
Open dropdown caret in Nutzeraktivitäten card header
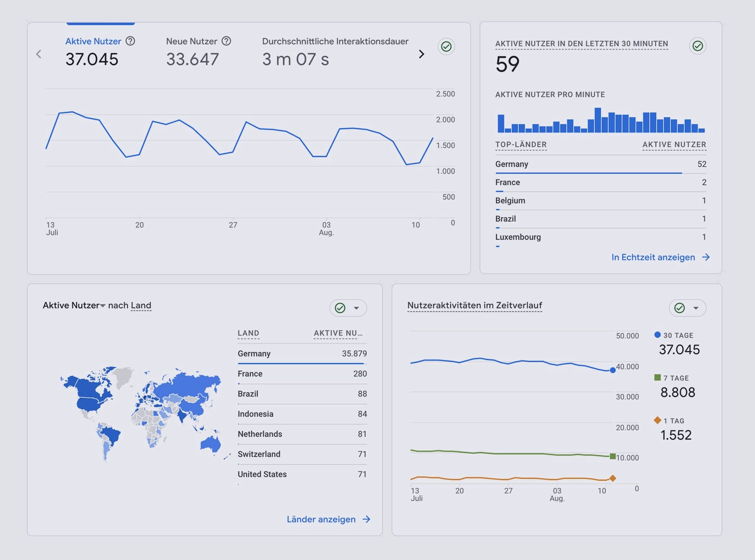click(696, 308)
